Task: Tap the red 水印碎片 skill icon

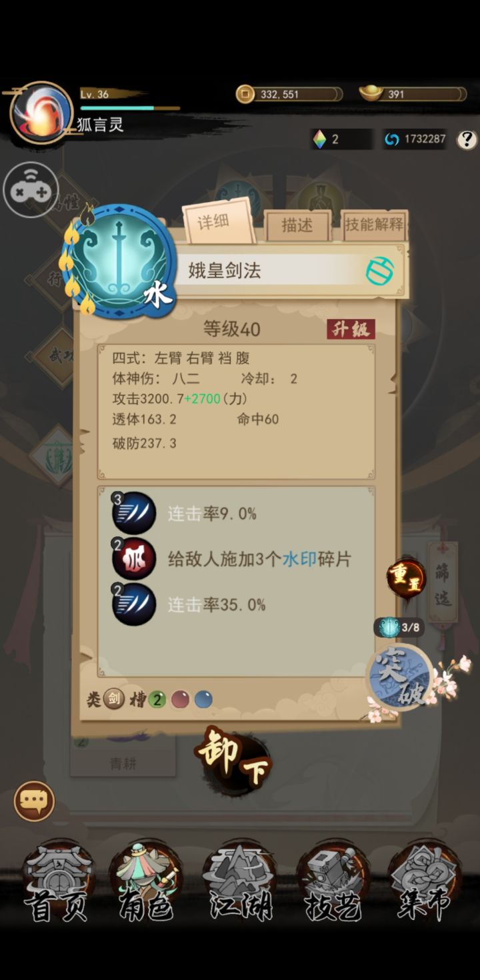Action: (x=134, y=559)
